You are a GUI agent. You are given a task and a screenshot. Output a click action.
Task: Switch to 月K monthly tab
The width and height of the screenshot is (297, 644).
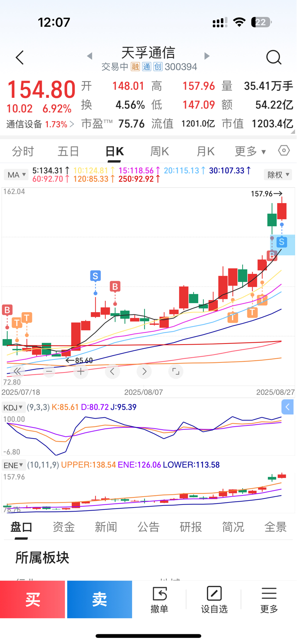coord(205,151)
